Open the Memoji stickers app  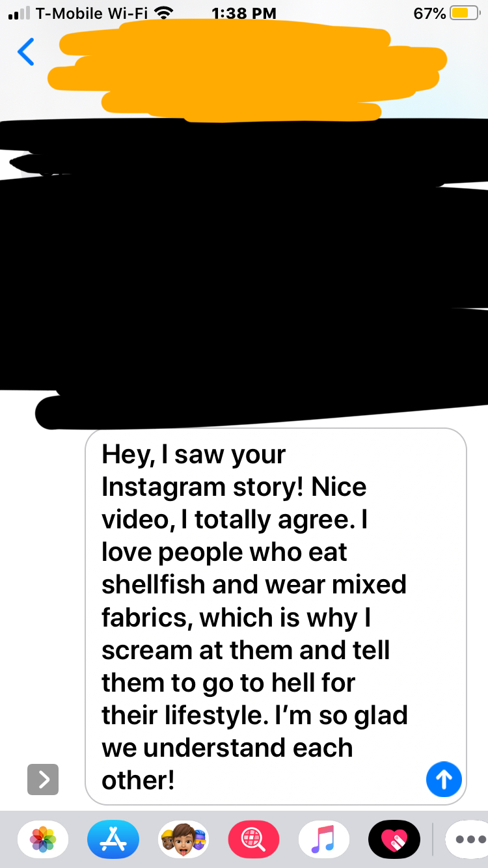click(183, 839)
